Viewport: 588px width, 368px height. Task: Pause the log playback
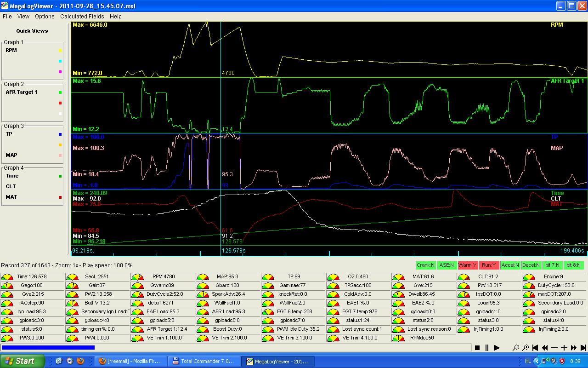[486, 348]
